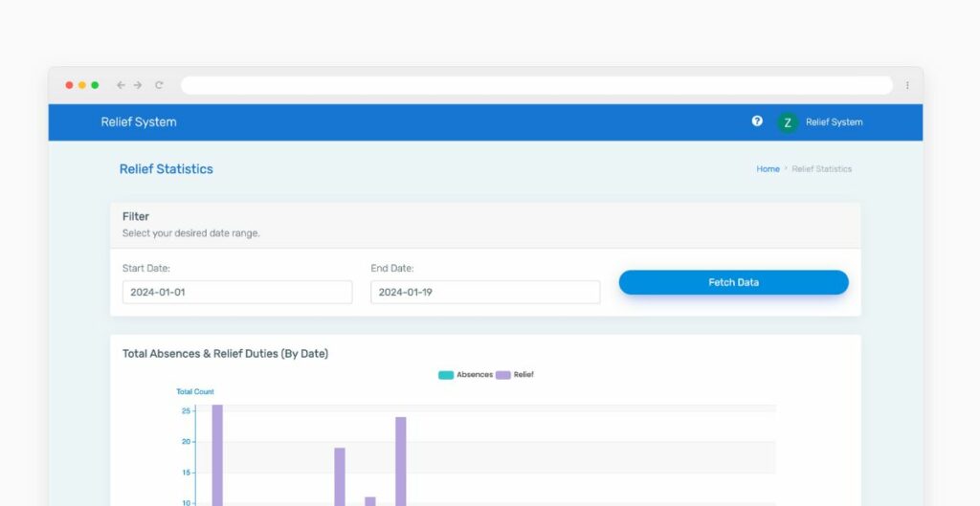Go to Home via the breadcrumb
Image resolution: width=980 pixels, height=506 pixels.
pyautogui.click(x=768, y=169)
